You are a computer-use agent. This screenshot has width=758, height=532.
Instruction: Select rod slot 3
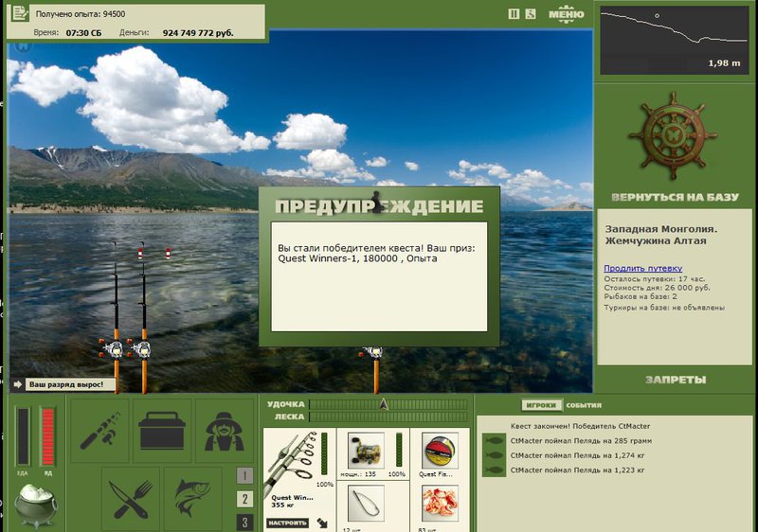pyautogui.click(x=244, y=523)
